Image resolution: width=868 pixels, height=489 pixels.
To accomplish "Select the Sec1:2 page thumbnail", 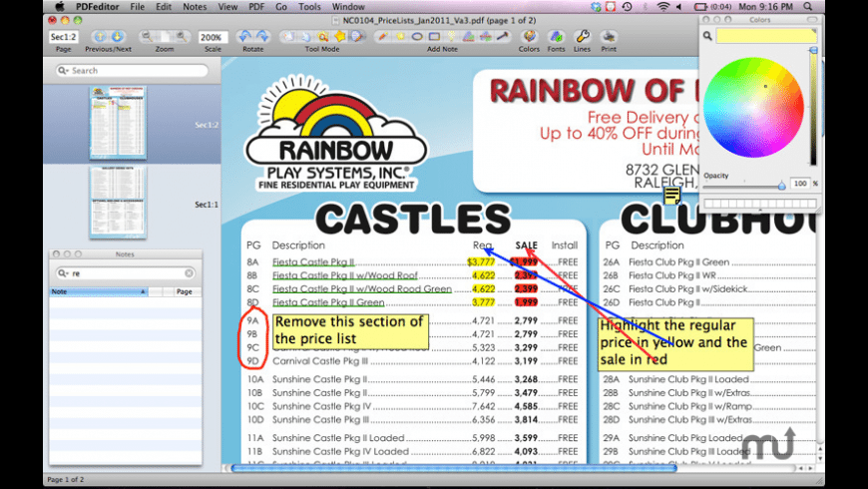I will pos(118,123).
